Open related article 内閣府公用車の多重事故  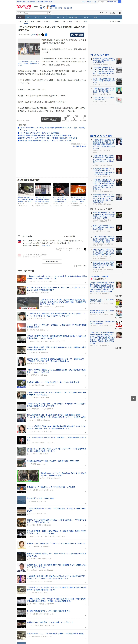(45, 135)
